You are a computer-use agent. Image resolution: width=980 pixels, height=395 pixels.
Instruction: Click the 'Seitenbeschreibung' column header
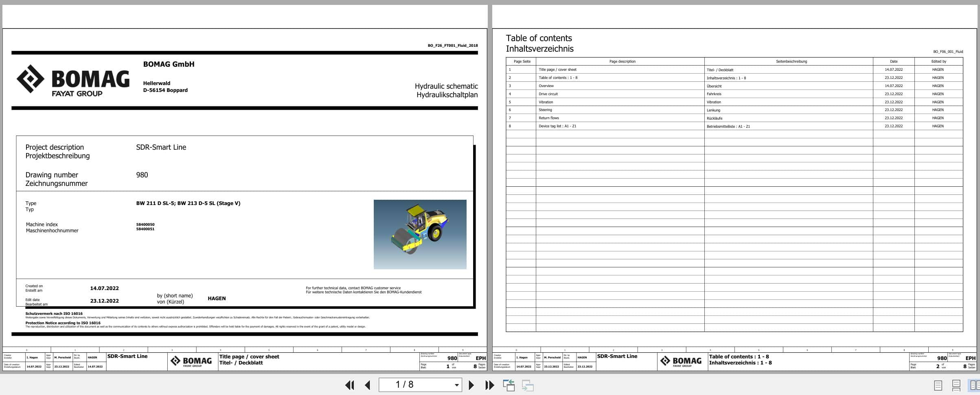791,61
